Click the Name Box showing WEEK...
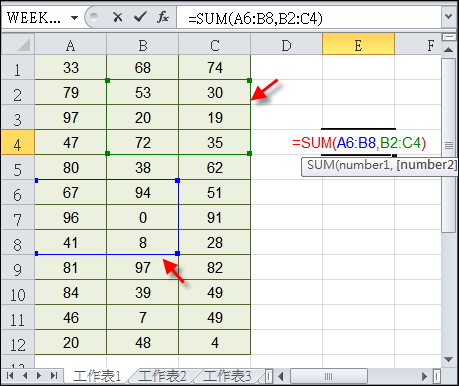The image size is (459, 386). click(x=35, y=17)
